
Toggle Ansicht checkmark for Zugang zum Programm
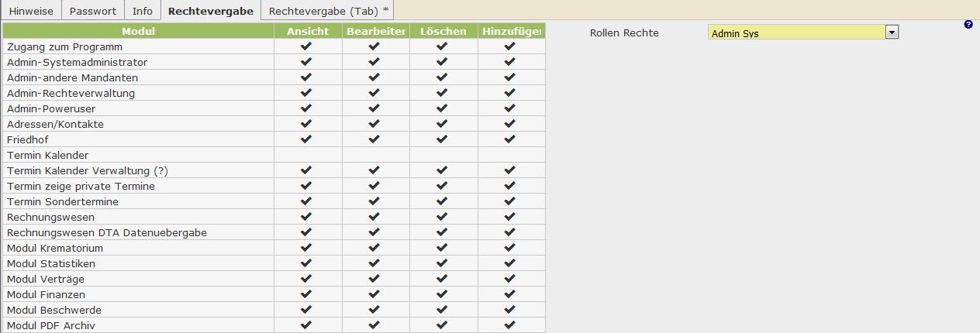click(306, 46)
